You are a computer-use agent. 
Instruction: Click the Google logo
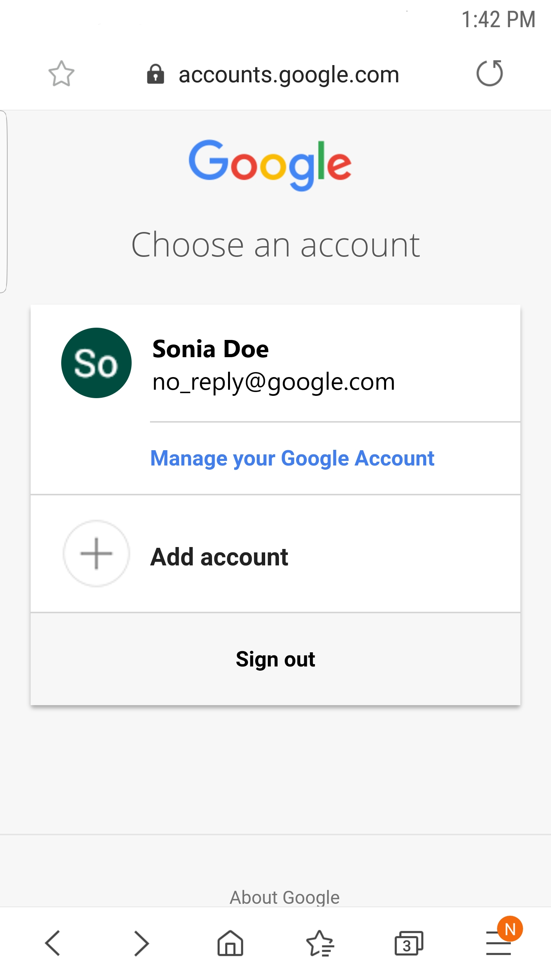click(270, 165)
